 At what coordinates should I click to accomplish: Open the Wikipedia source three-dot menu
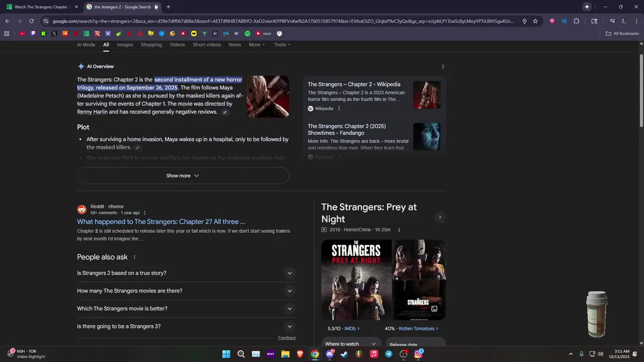339,109
